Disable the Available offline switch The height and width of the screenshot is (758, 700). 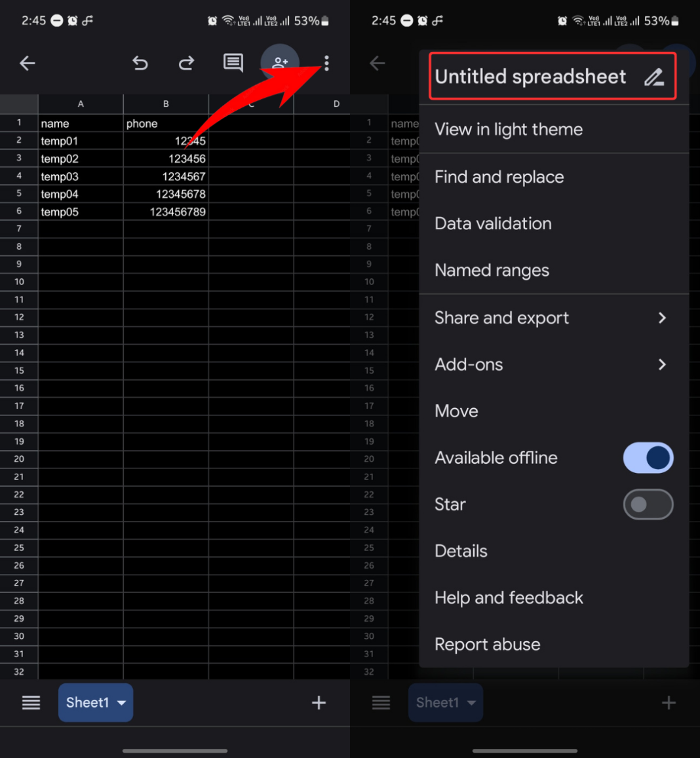[x=648, y=458]
